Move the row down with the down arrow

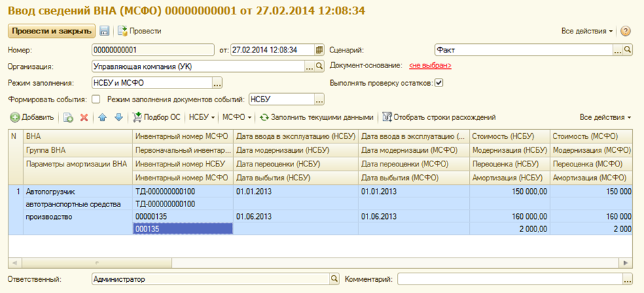(x=119, y=117)
